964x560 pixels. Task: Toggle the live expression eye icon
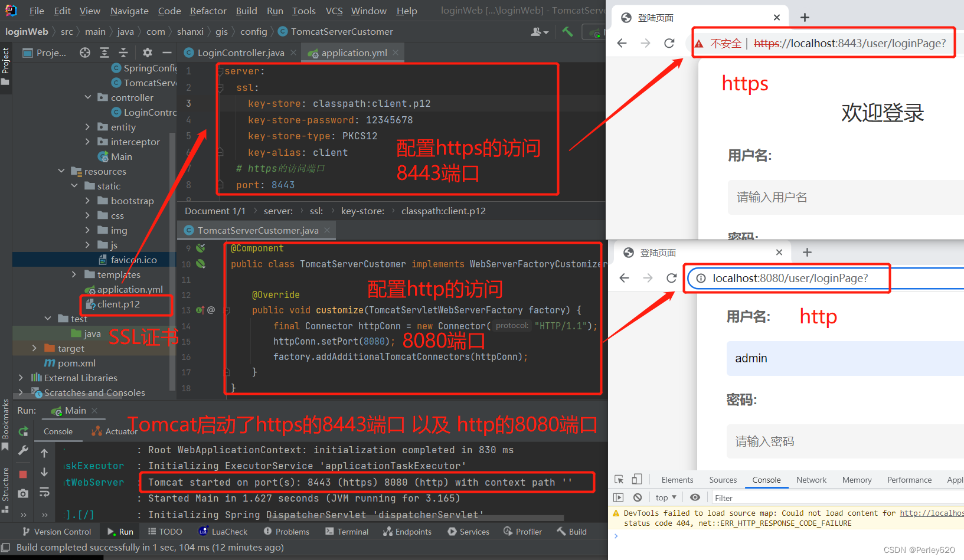[695, 497]
